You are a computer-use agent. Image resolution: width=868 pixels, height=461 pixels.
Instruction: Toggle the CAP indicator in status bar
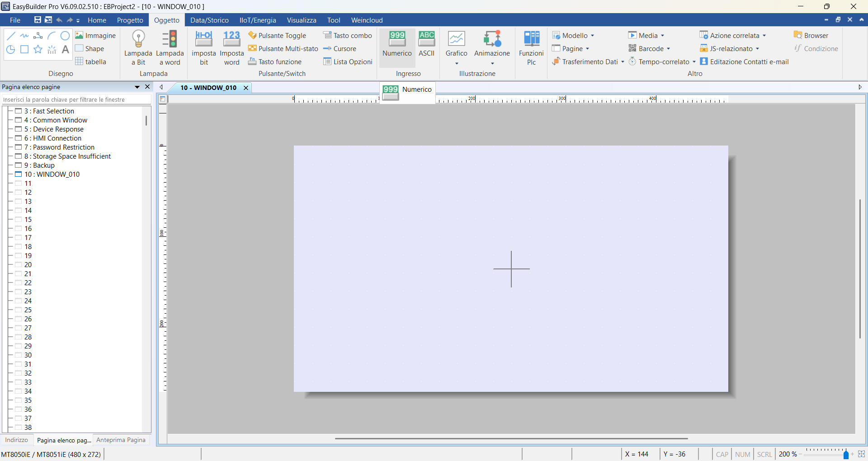[722, 454]
